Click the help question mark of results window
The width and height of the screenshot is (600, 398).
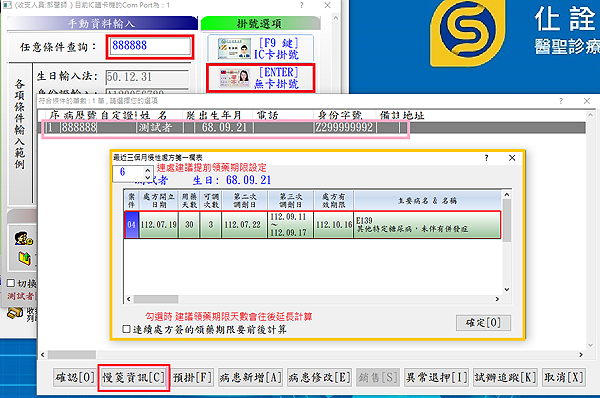pyautogui.click(x=561, y=101)
